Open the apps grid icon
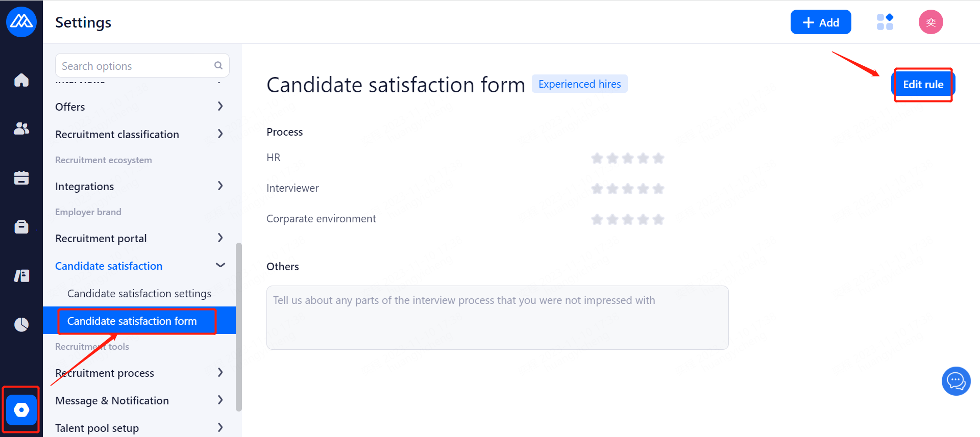Image resolution: width=980 pixels, height=437 pixels. (x=885, y=22)
